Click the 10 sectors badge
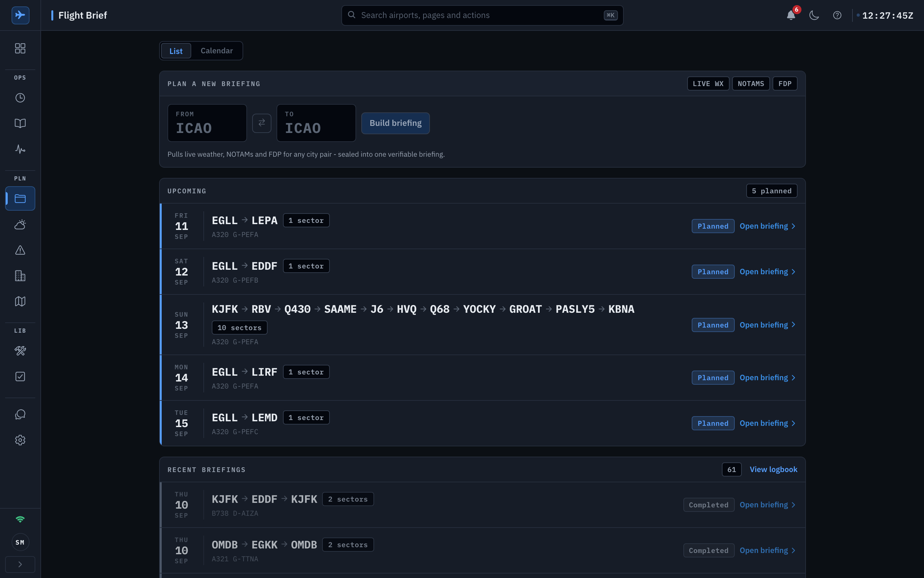The image size is (924, 578). tap(239, 328)
